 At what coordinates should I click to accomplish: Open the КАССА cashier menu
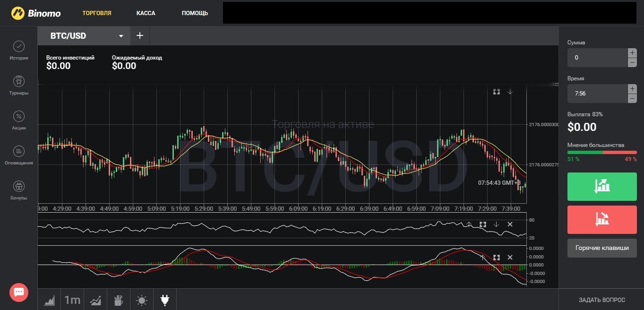[146, 13]
